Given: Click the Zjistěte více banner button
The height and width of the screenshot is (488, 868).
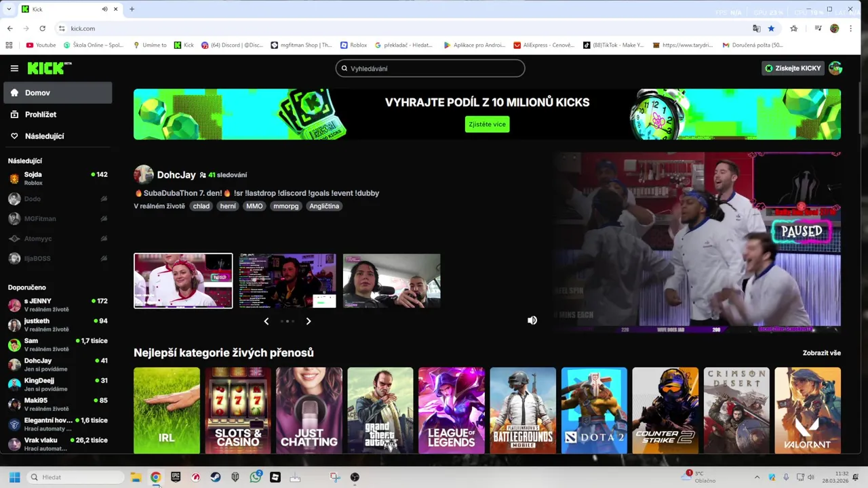Looking at the screenshot, I should [x=487, y=124].
